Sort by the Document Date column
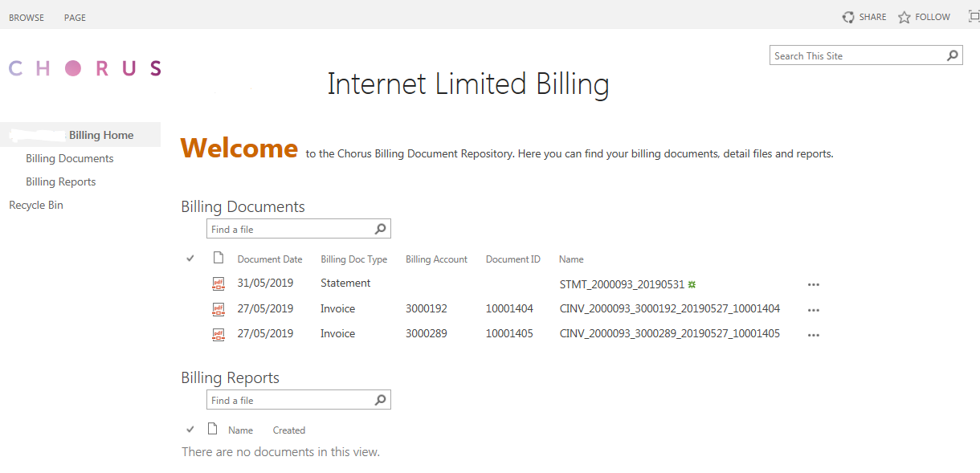The height and width of the screenshot is (473, 980). [270, 259]
